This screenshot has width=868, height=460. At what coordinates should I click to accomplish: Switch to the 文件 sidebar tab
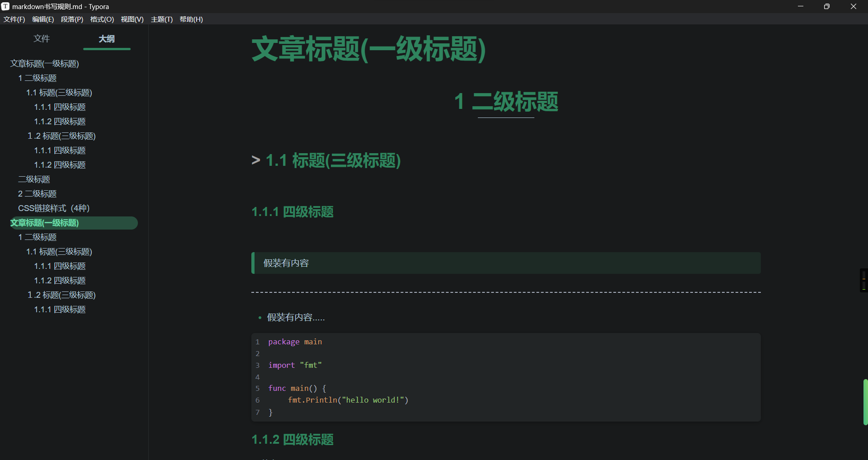(42, 39)
